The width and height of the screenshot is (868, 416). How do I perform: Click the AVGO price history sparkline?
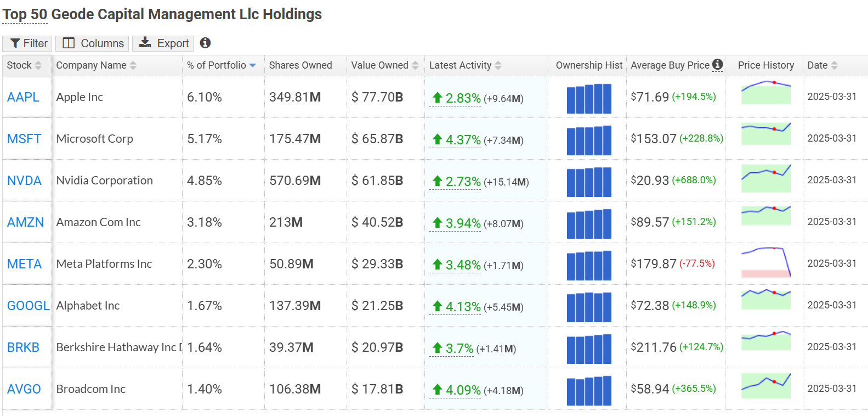pos(766,385)
